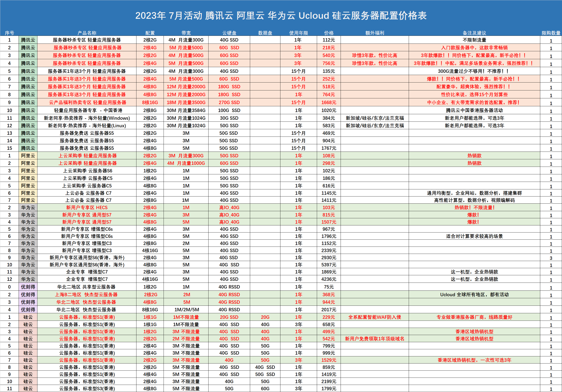Viewport: 562px width, 392px height.
Task: Select product '新用户专享区 HECS'
Action: [87, 208]
